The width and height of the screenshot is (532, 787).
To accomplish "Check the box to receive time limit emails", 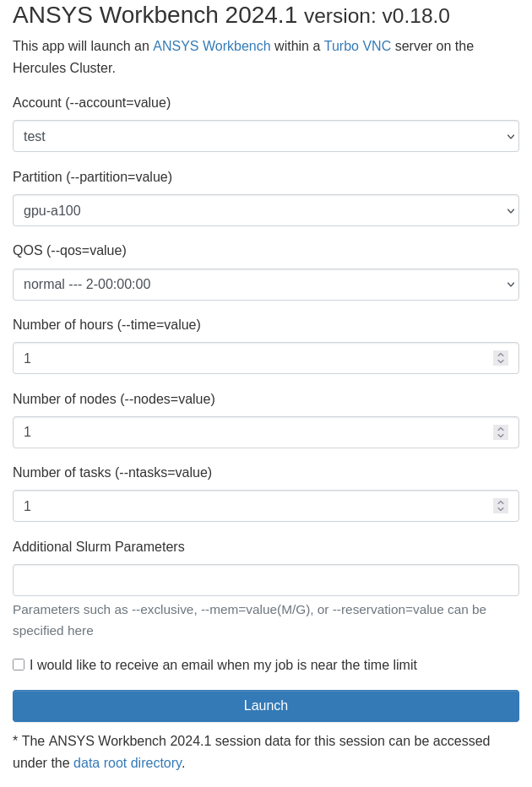I will point(19,665).
